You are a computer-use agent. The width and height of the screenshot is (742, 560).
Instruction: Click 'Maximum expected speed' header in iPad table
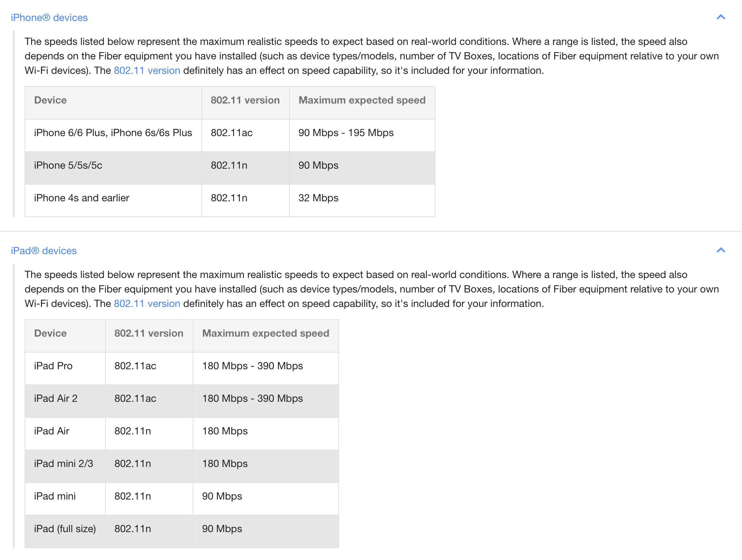coord(266,333)
